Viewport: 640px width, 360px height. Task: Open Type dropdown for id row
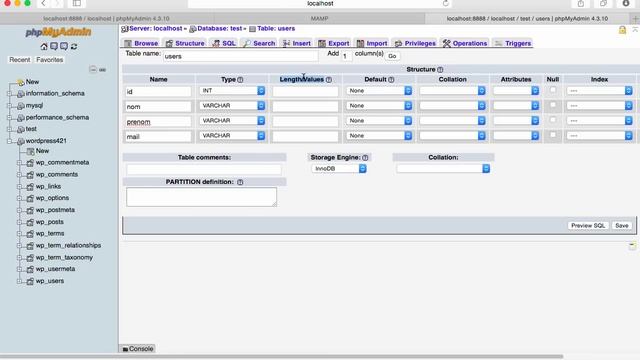(232, 91)
